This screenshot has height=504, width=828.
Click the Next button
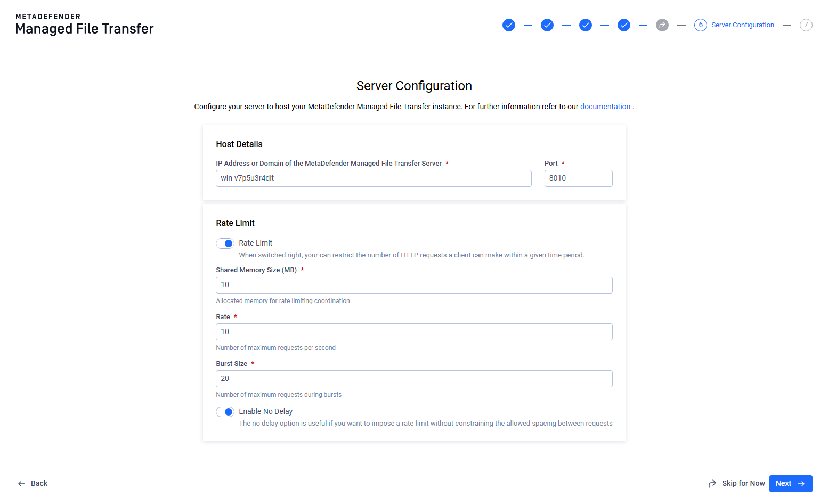[x=791, y=484]
